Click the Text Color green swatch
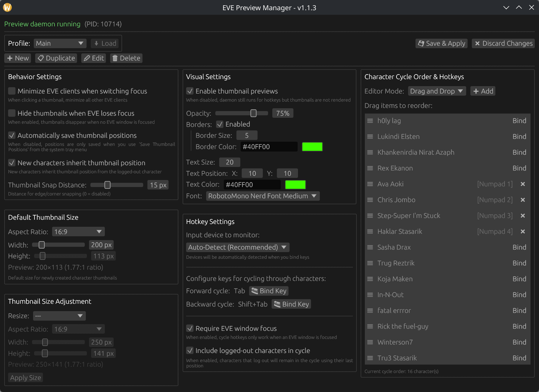Screen dimensions: 539x392 click(295, 185)
